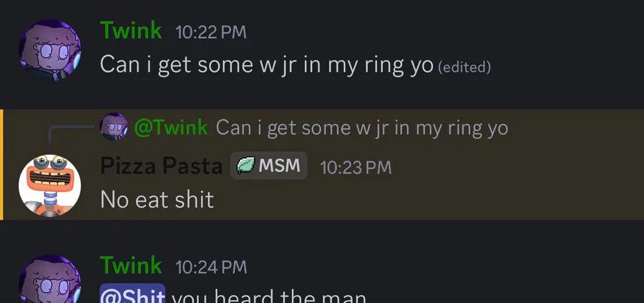Jump to original via reply preview text

[361, 128]
